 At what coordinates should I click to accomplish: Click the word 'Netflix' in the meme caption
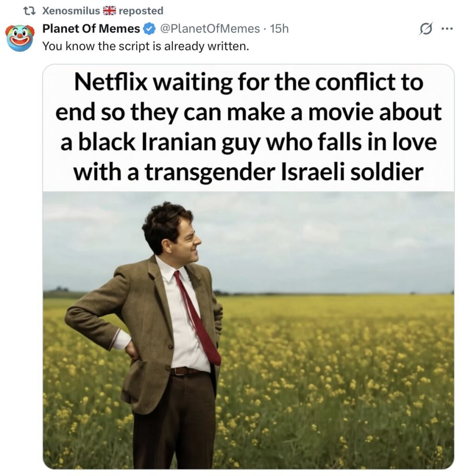click(112, 82)
